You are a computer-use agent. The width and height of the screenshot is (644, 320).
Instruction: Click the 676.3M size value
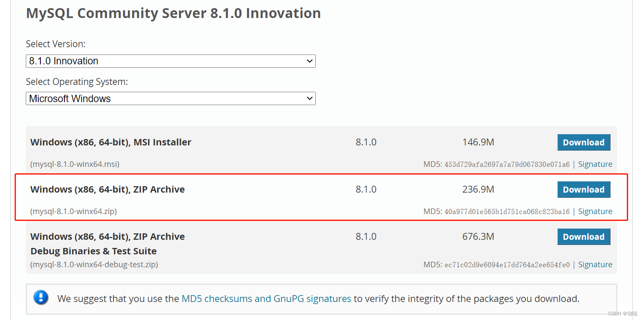tap(478, 237)
